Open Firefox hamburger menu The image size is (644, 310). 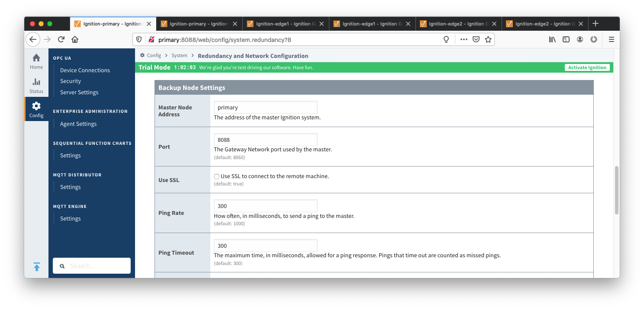tap(612, 39)
